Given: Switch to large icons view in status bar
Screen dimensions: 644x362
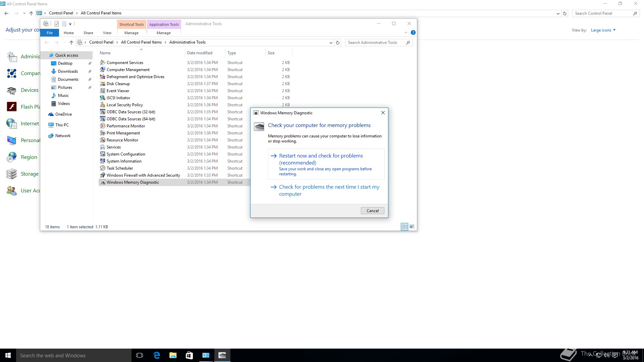Looking at the screenshot, I should [x=412, y=227].
